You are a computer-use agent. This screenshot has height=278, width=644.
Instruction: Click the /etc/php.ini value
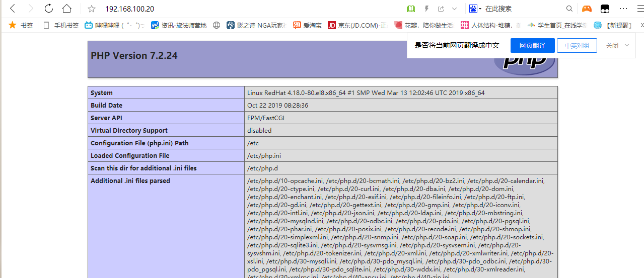pyautogui.click(x=264, y=155)
